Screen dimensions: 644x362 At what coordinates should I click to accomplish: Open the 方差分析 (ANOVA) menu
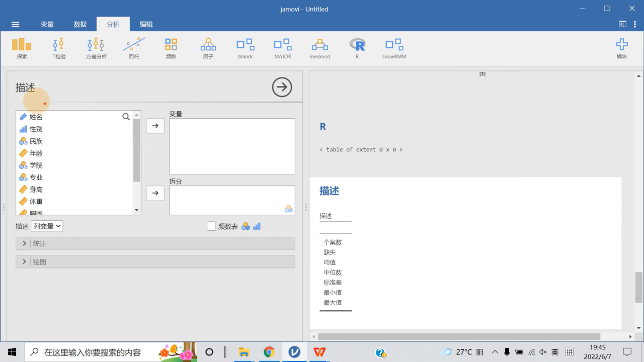[x=96, y=48]
